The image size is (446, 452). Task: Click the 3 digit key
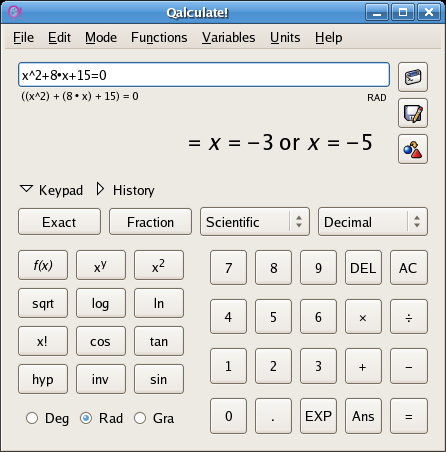click(x=318, y=366)
